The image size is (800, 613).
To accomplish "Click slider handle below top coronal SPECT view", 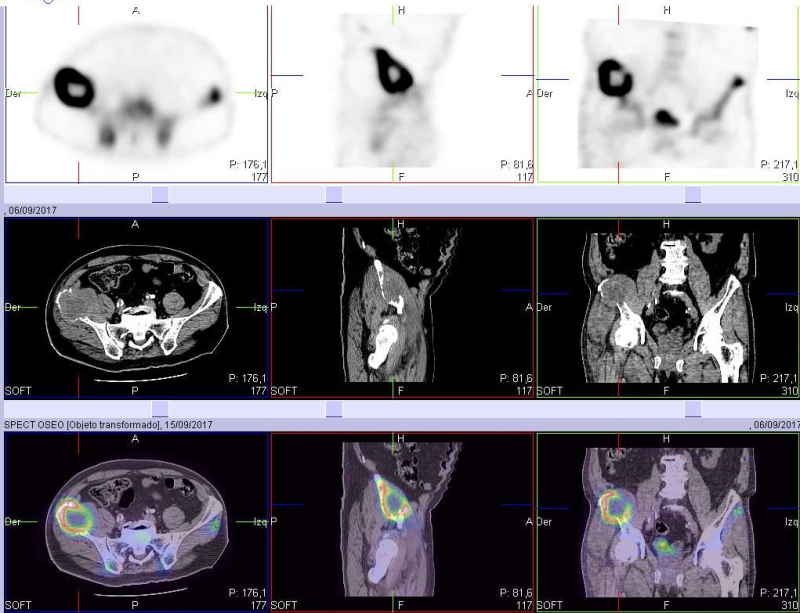I will (693, 194).
